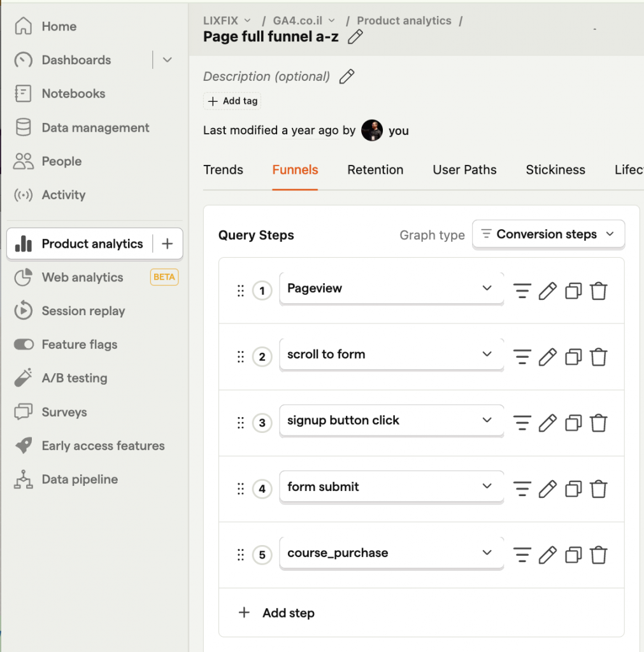The width and height of the screenshot is (644, 652).
Task: Add new insight plus icon beside Product analytics
Action: [168, 244]
